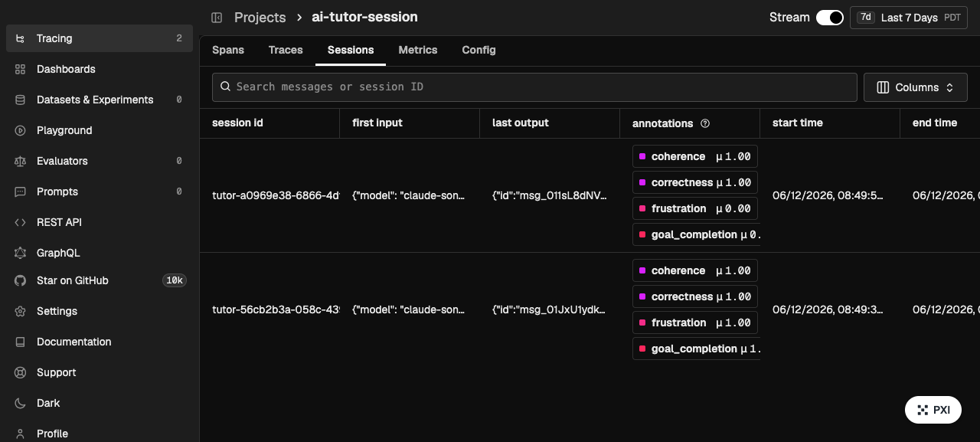Open the Profile person icon
This screenshot has width=980, height=442.
point(21,434)
